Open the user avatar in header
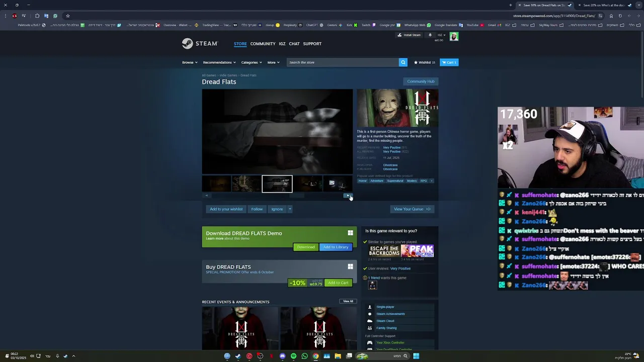 point(454,36)
